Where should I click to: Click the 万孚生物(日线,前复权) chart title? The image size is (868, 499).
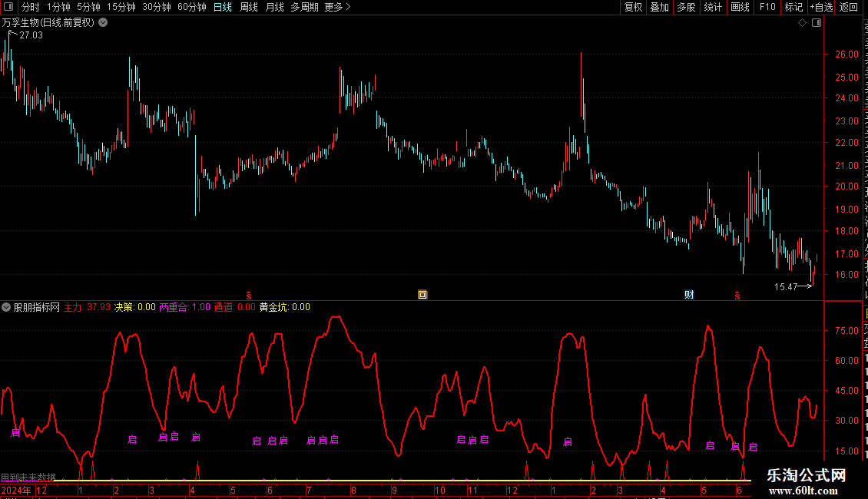(x=48, y=23)
